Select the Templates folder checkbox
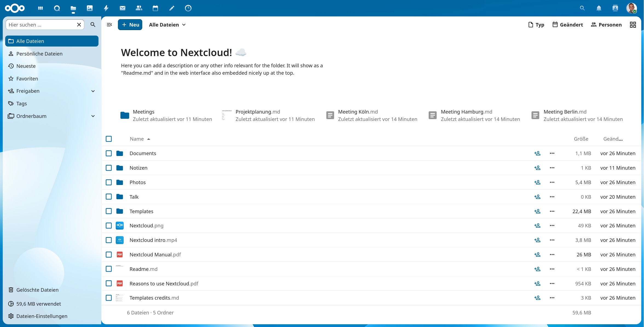644x327 pixels. pos(109,211)
